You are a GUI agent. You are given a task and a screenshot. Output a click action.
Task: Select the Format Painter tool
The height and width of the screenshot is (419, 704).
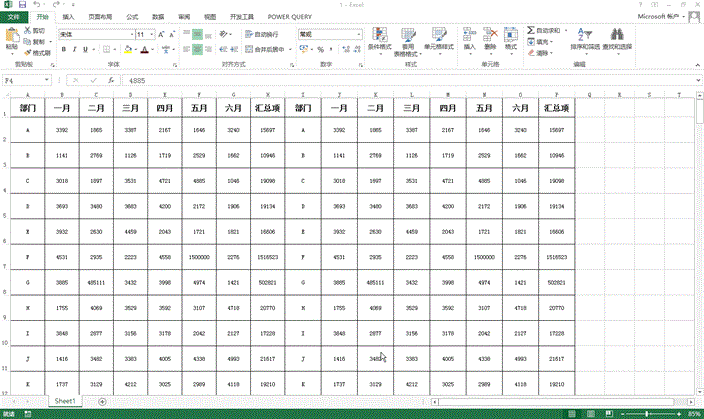pyautogui.click(x=38, y=53)
